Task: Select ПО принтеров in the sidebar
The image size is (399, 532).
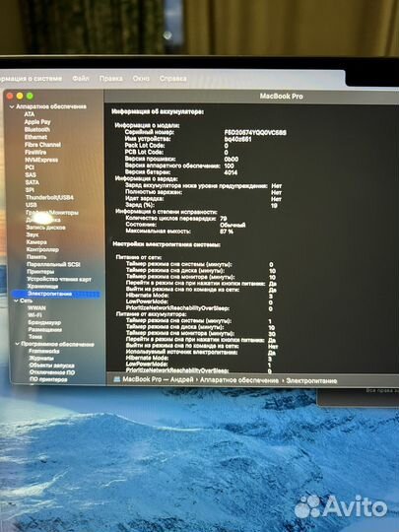Action: tap(48, 379)
